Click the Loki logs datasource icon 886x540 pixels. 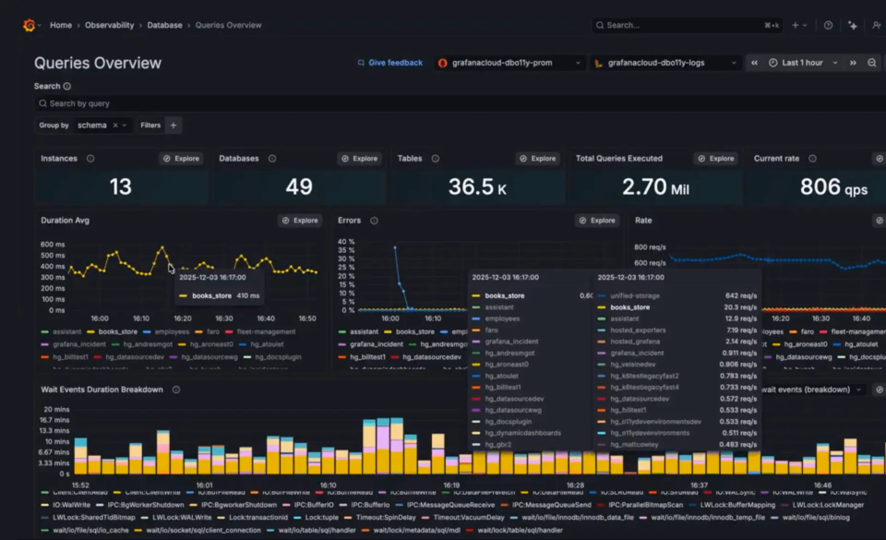pyautogui.click(x=599, y=63)
